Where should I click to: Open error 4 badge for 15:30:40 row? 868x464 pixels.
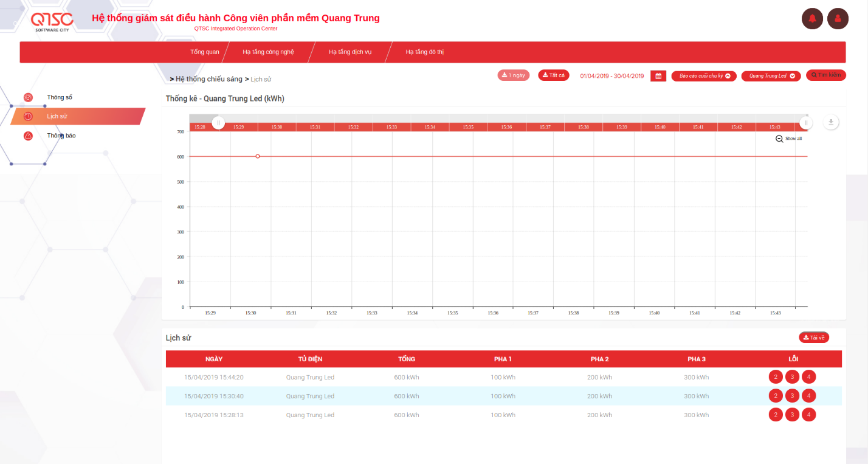tap(808, 396)
